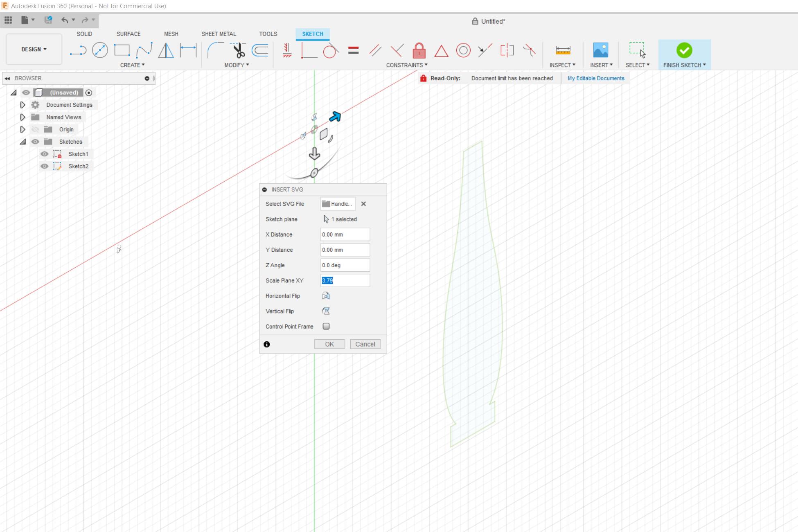Select the Line sketch tool

[x=78, y=51]
